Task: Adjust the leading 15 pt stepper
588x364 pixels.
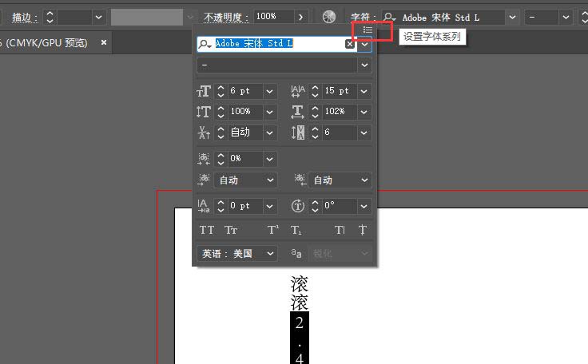Action: pyautogui.click(x=315, y=91)
